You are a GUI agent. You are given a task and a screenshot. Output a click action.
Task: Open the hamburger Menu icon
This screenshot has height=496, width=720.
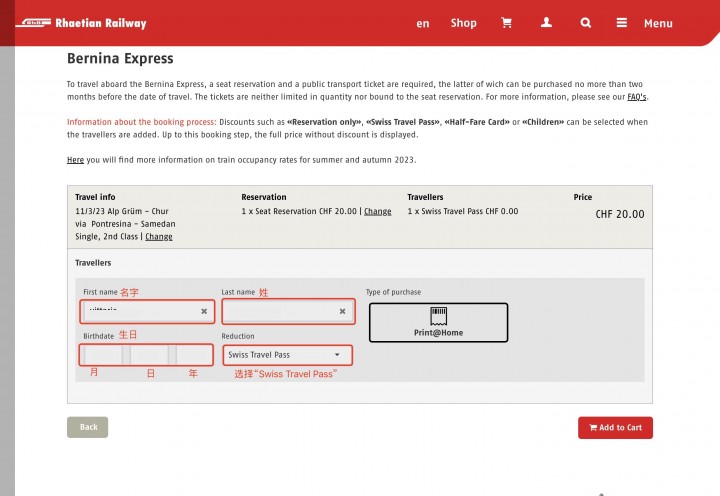click(x=622, y=23)
